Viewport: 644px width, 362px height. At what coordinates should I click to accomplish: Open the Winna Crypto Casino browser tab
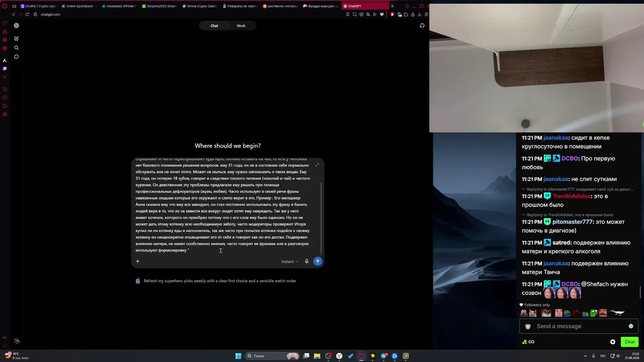click(200, 6)
